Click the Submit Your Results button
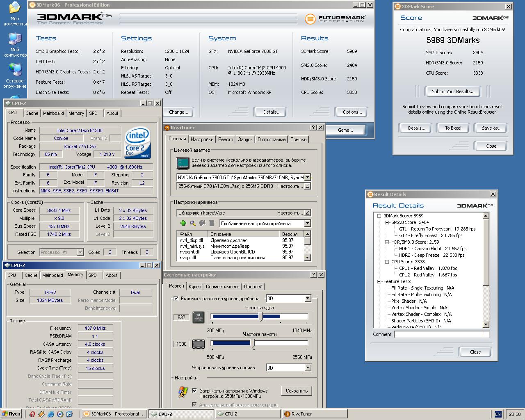 (453, 91)
